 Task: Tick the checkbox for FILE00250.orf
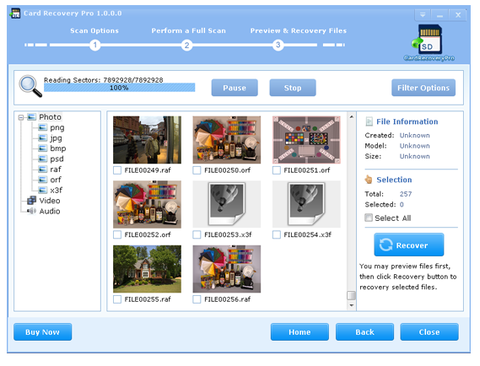pyautogui.click(x=197, y=170)
